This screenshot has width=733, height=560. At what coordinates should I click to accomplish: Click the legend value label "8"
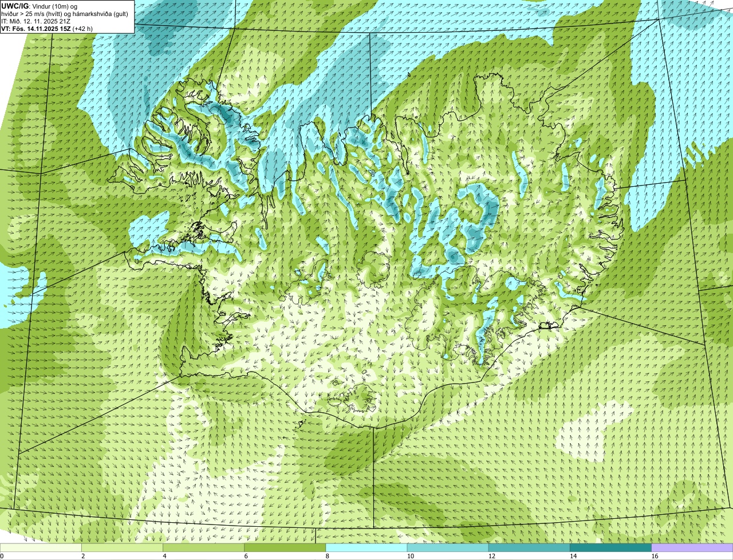point(328,556)
